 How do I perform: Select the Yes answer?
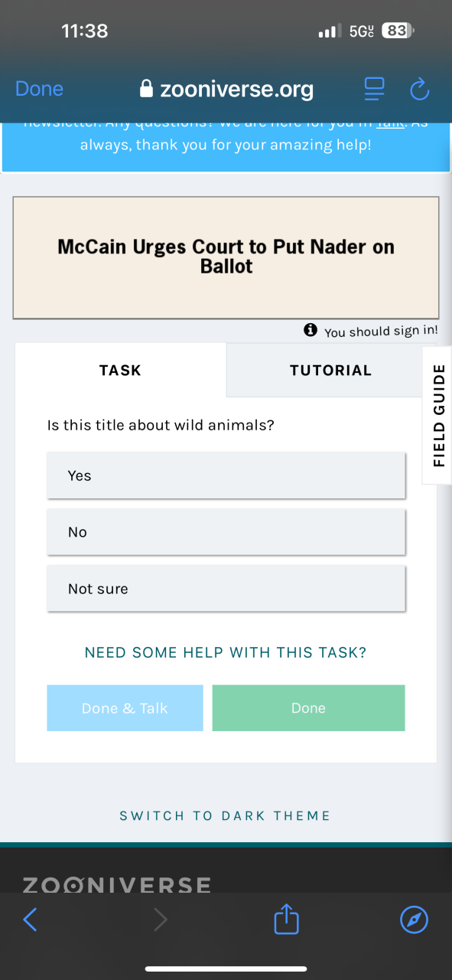(226, 475)
